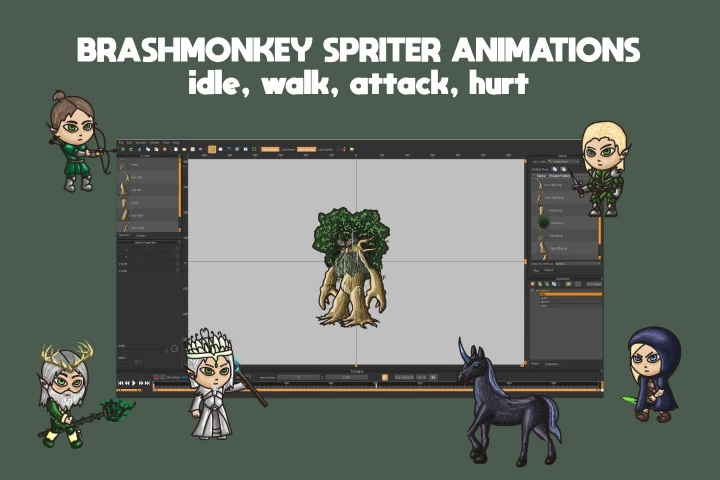Select the fir.png tree foliage thumbnail
Viewport: 720px width, 480px height.
542,223
